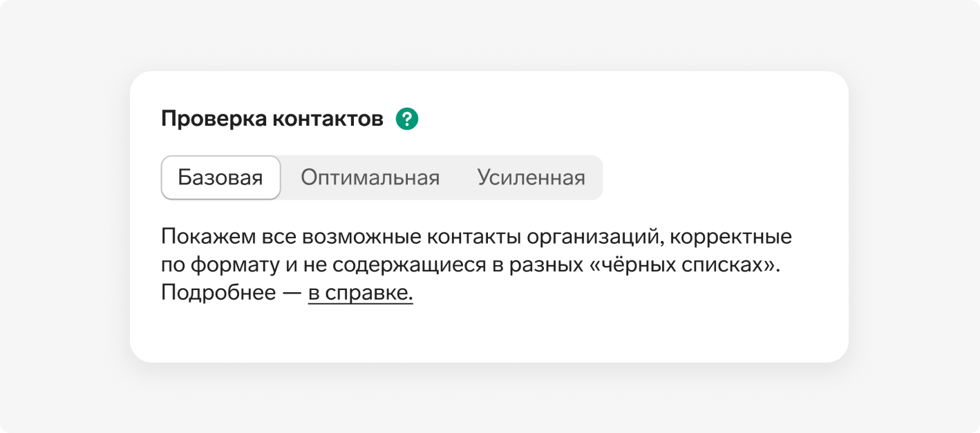Viewport: 980px width, 433px height.
Task: Click the circular green hint badge
Action: click(407, 119)
